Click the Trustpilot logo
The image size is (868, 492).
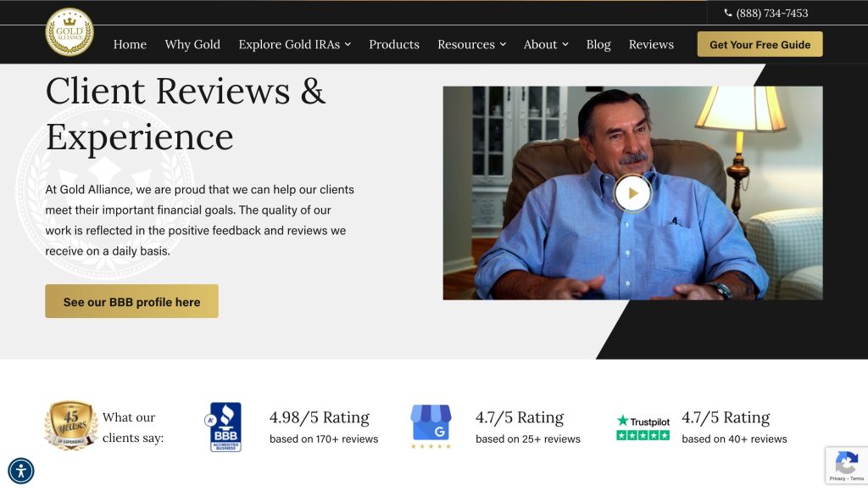click(x=643, y=427)
